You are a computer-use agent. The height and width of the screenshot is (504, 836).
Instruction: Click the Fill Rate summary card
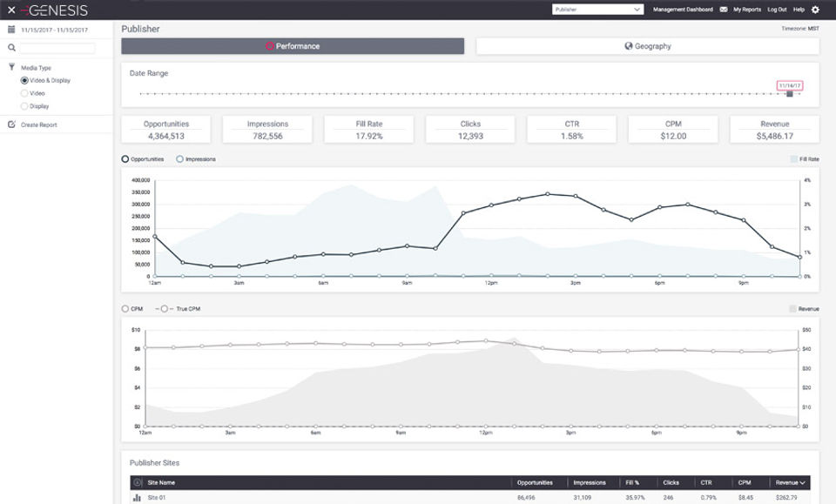click(369, 130)
